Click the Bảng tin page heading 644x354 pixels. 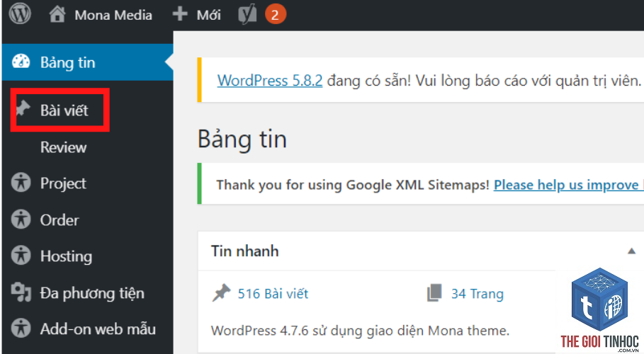pyautogui.click(x=242, y=139)
